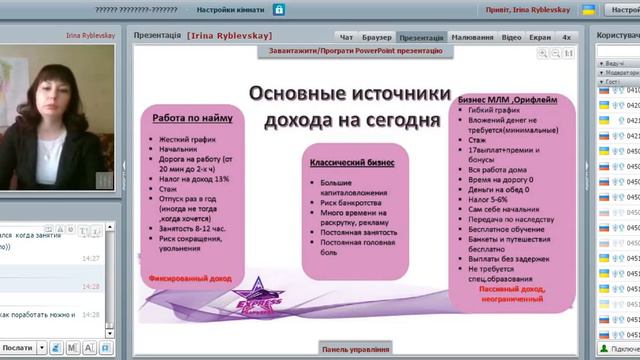Click the chat scrollbar up arrow

(109, 227)
